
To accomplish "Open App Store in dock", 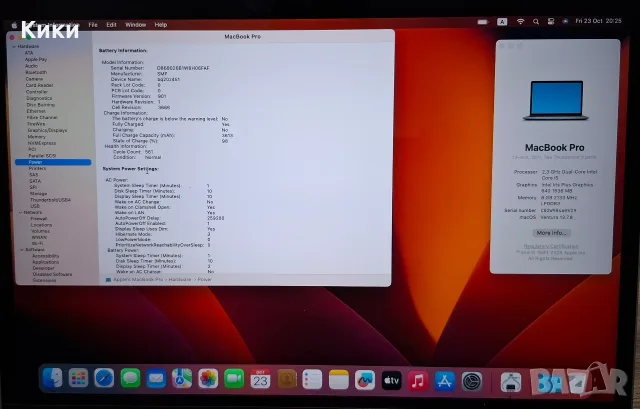I will coord(444,381).
